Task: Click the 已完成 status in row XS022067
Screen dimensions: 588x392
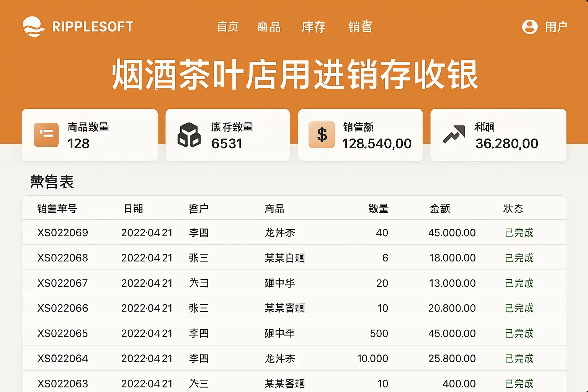Action: [519, 283]
